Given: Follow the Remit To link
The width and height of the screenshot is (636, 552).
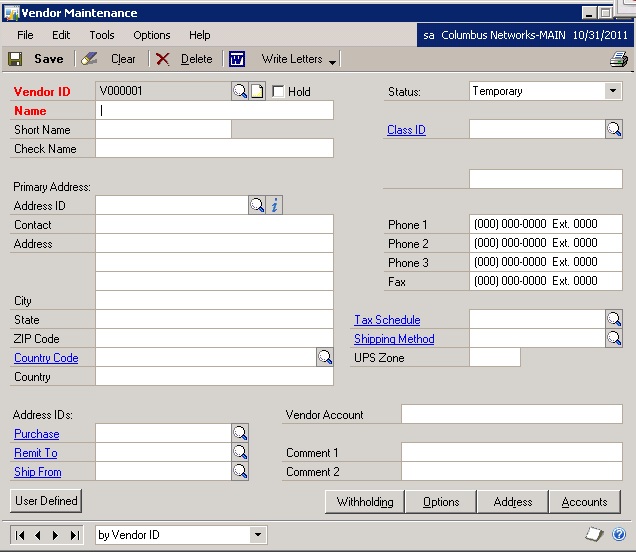Looking at the screenshot, I should pos(36,453).
